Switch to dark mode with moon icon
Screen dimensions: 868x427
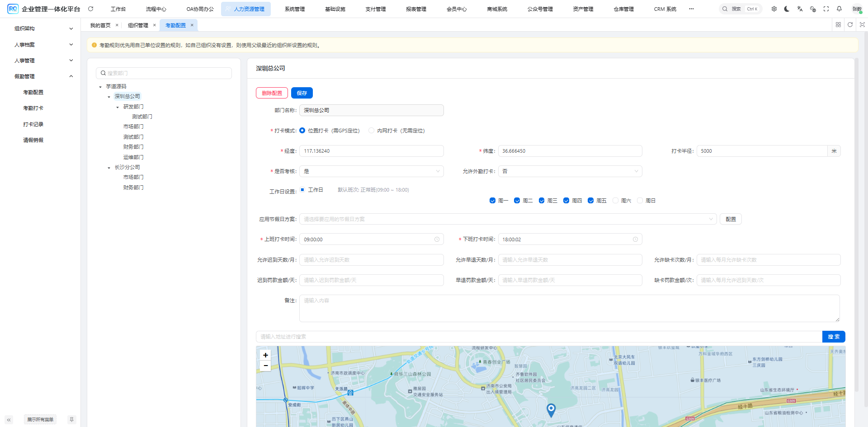pos(787,9)
